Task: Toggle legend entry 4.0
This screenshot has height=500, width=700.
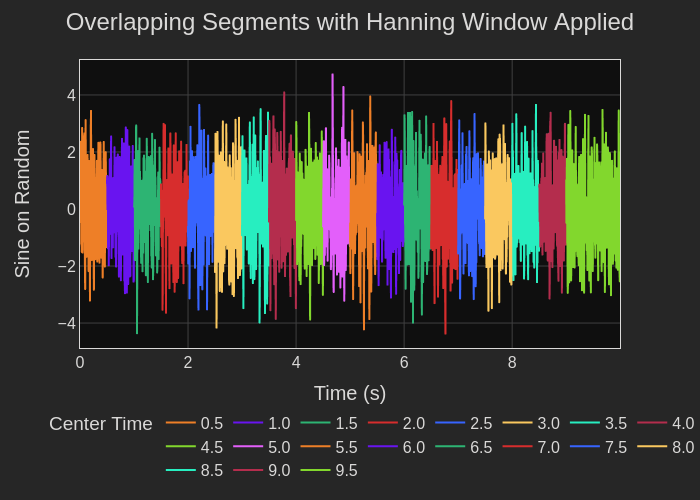Action: (682, 423)
